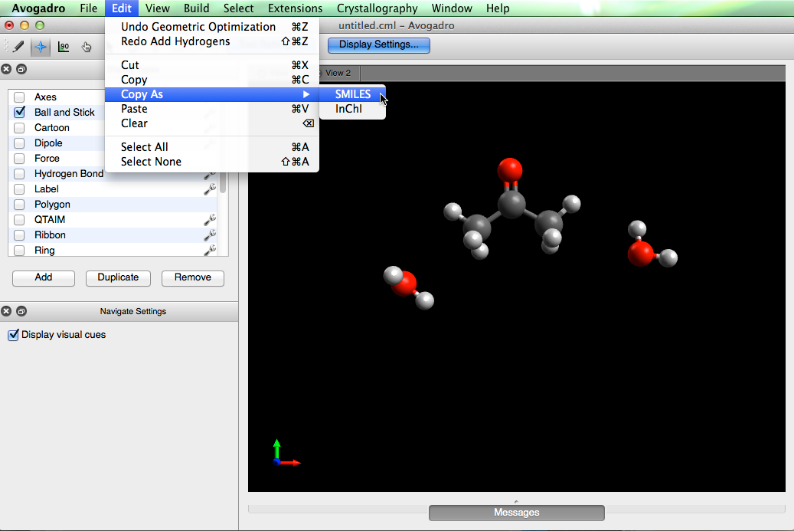
Task: Close the Navigate Settings panel
Action: click(7, 311)
